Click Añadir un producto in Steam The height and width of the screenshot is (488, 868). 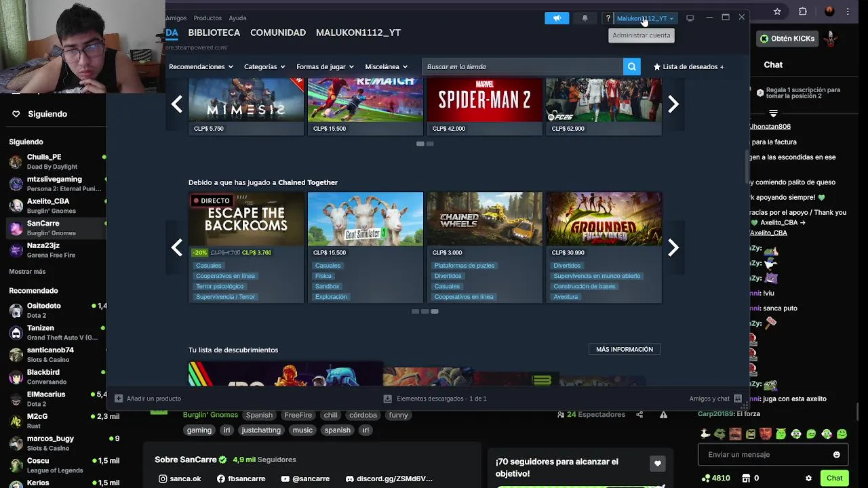(x=148, y=399)
